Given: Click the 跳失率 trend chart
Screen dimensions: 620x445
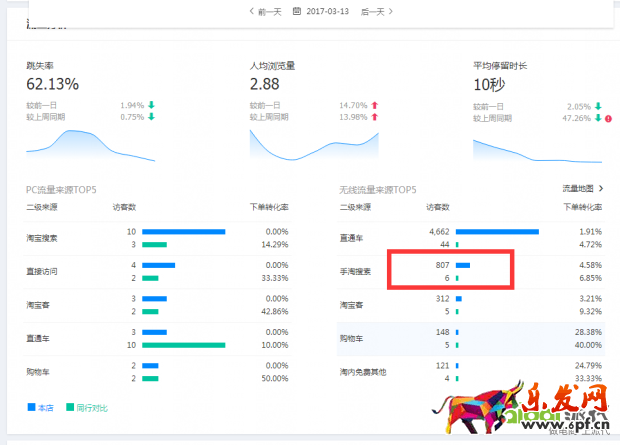Looking at the screenshot, I should pyautogui.click(x=90, y=145).
